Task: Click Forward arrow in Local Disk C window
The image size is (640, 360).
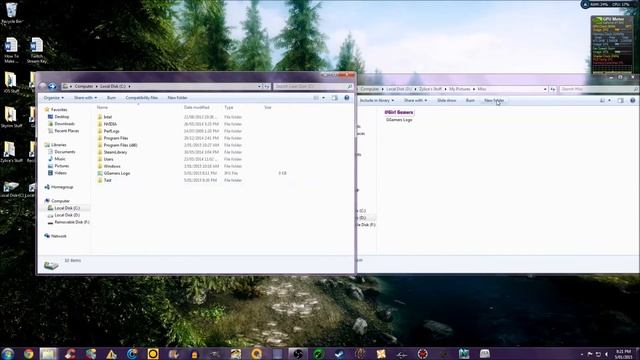Action: point(52,86)
